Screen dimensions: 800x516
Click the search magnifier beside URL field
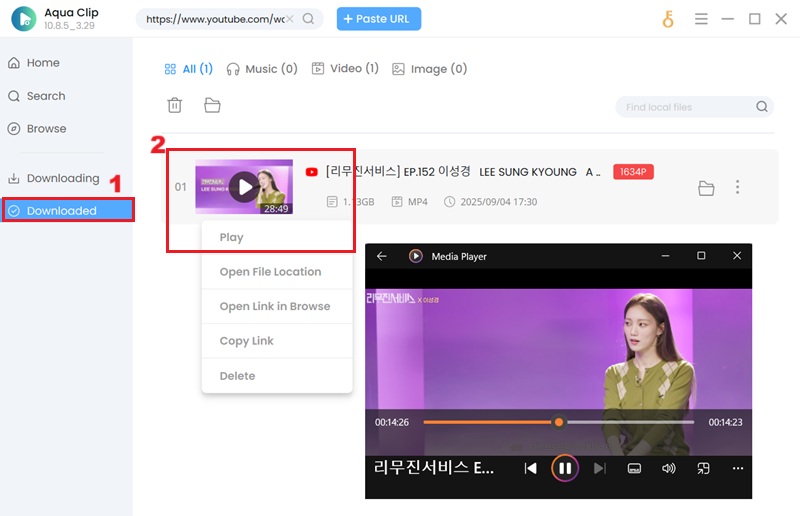tap(308, 19)
